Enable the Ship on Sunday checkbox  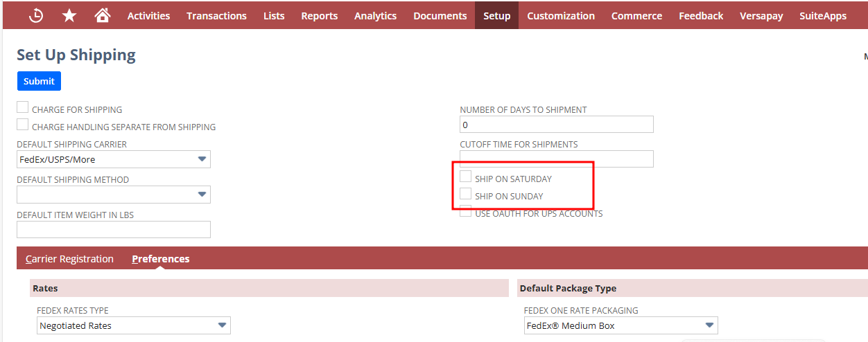point(466,195)
